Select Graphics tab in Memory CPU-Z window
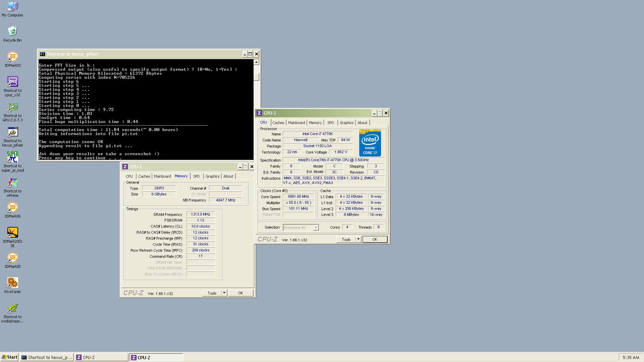 pos(212,176)
